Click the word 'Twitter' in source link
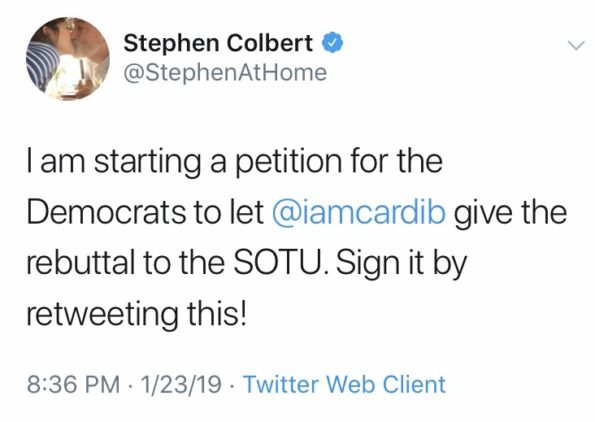 point(281,384)
